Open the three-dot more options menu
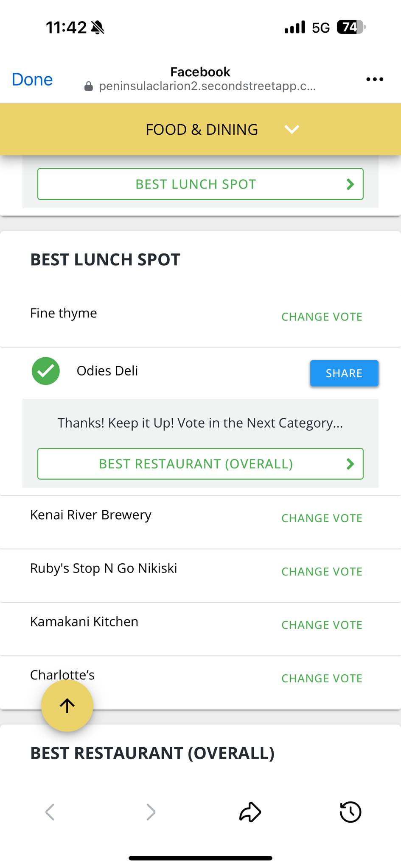Viewport: 401px width, 868px height. [375, 79]
